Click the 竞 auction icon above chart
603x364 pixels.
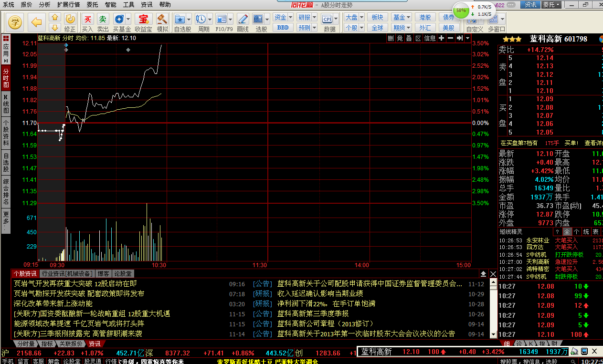click(x=400, y=38)
